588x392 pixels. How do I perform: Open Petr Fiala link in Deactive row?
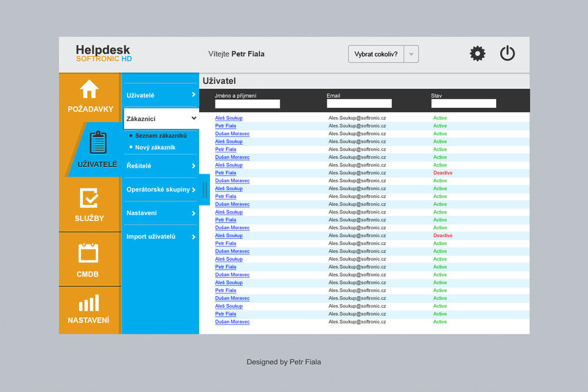[x=225, y=173]
